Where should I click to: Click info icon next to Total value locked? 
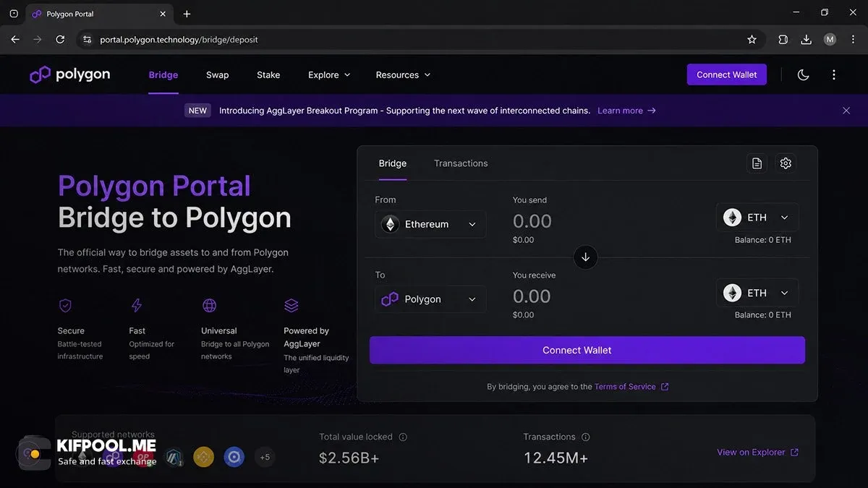coord(403,437)
